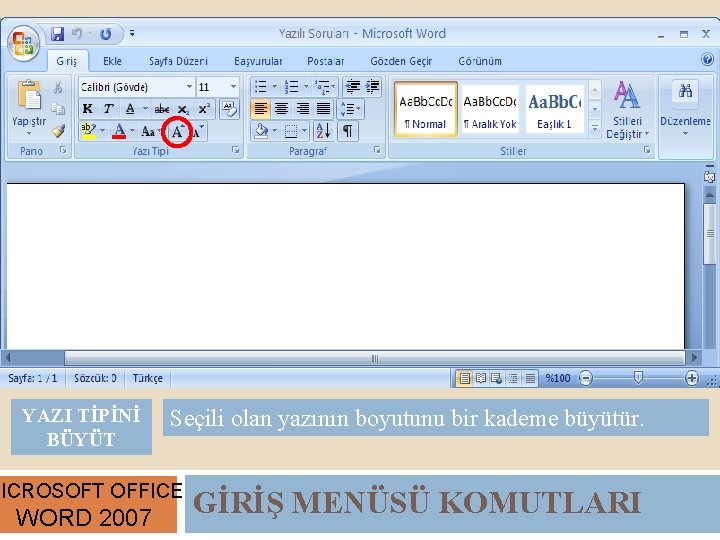720x540 pixels.
Task: Open the Giriş ribbon tab
Action: click(67, 61)
